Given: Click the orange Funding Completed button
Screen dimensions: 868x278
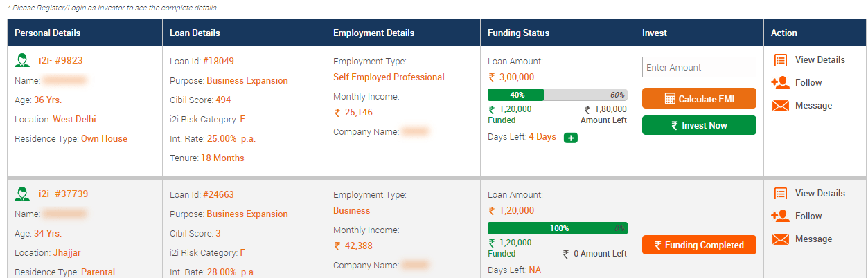Looking at the screenshot, I should [699, 245].
